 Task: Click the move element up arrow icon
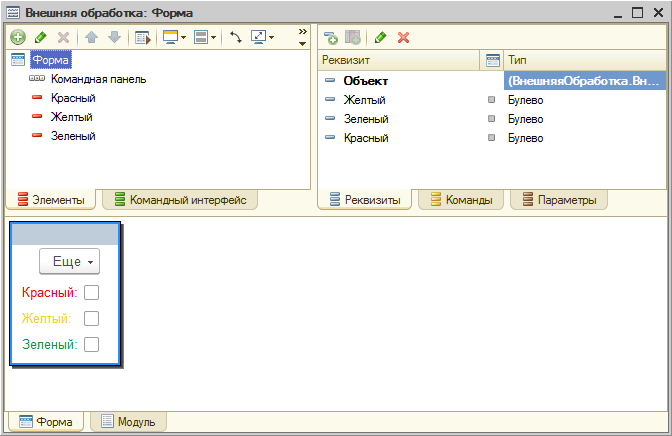pos(91,37)
